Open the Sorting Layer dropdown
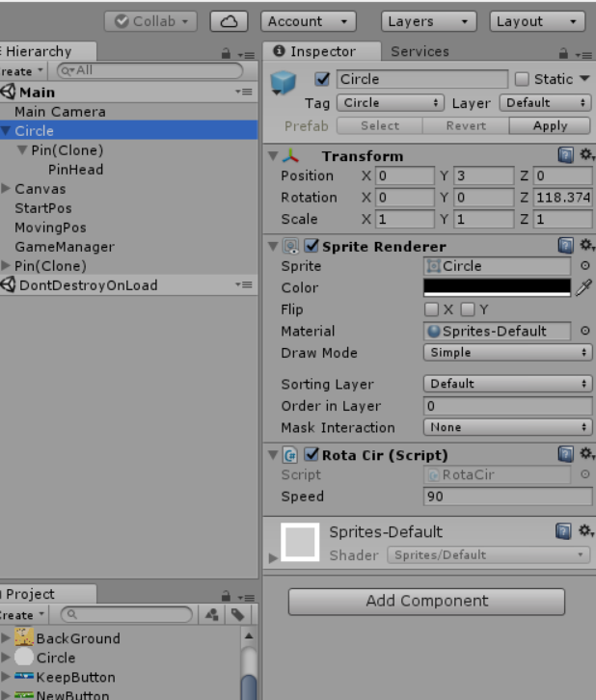The height and width of the screenshot is (700, 596). [507, 384]
